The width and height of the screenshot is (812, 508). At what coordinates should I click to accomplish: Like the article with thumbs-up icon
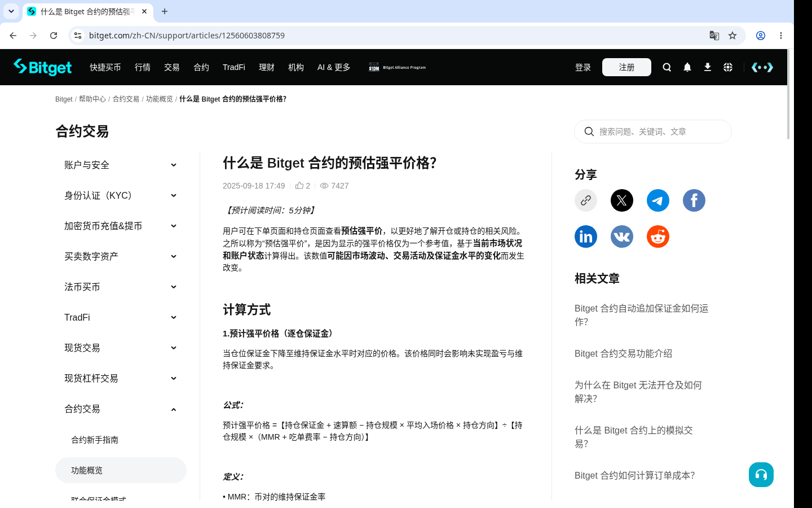click(299, 185)
